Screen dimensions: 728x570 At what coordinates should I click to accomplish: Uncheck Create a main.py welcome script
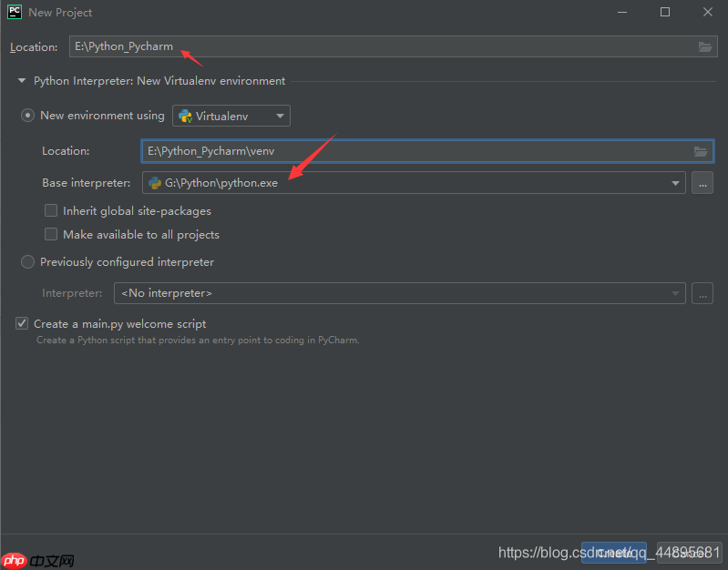coord(22,323)
